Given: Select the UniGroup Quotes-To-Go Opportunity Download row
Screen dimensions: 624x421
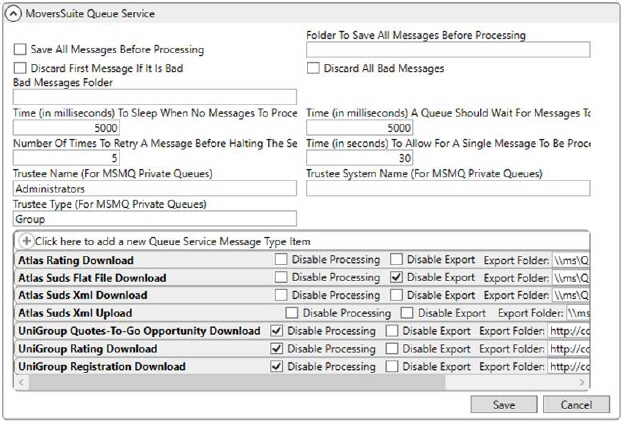Looking at the screenshot, I should 139,331.
